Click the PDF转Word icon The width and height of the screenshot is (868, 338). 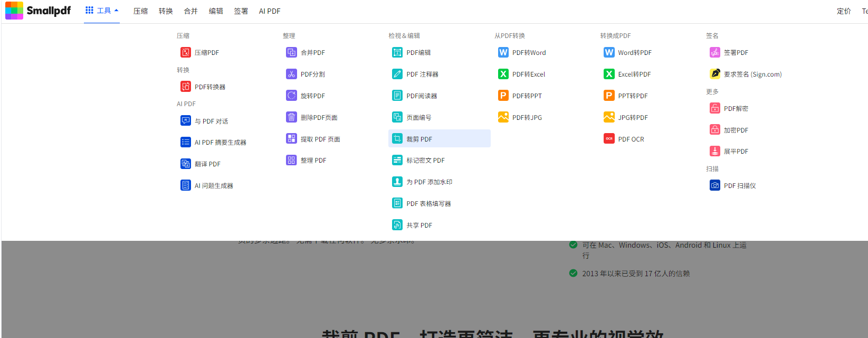[503, 52]
